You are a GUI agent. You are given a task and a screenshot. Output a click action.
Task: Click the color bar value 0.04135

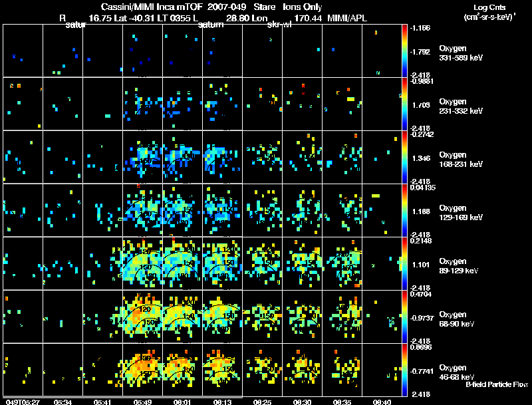(x=423, y=188)
